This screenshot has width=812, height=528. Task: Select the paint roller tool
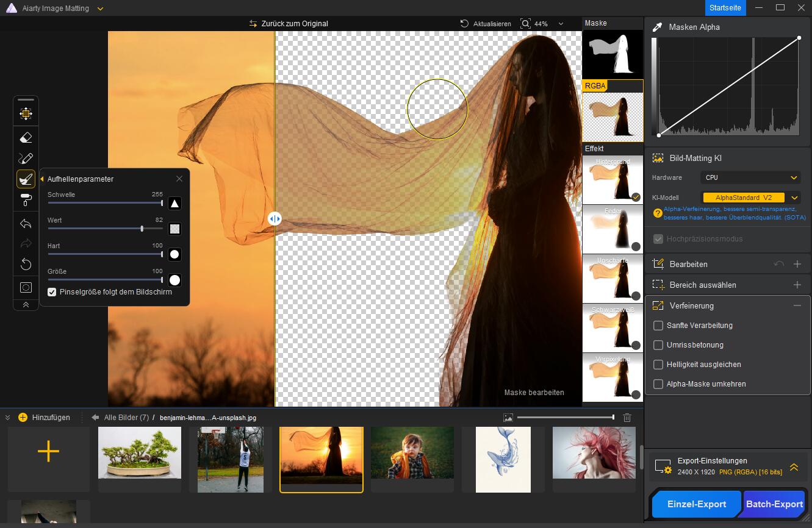pyautogui.click(x=26, y=199)
